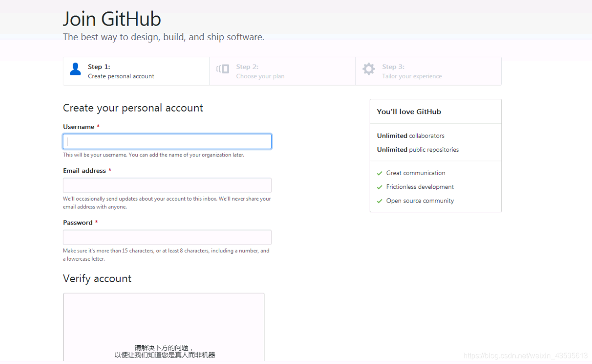Select Step 2 Choose your plan tab
Screen dimensions: 592x364
pyautogui.click(x=283, y=71)
